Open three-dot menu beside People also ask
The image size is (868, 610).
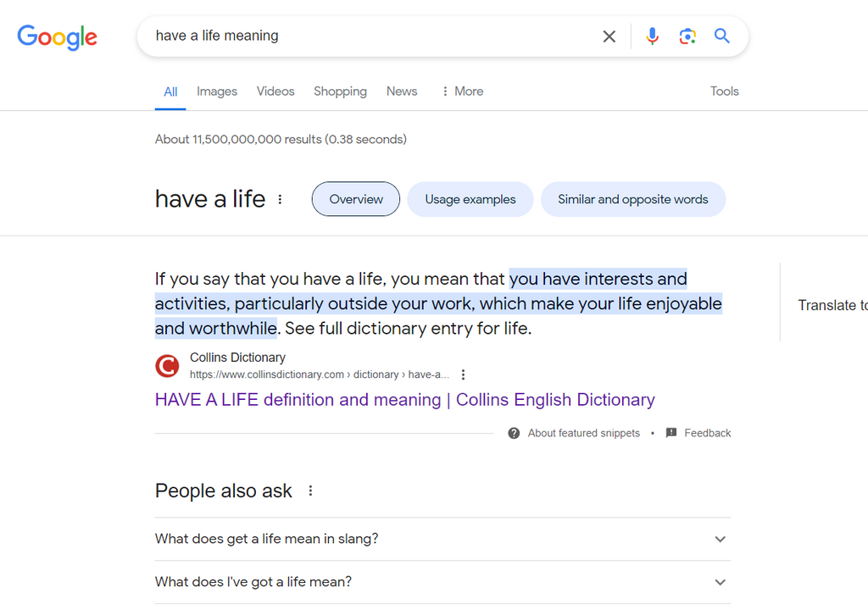pyautogui.click(x=310, y=491)
